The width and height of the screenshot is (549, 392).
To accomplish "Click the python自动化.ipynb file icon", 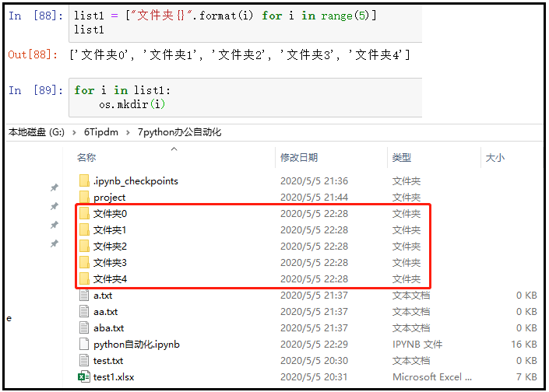I will pos(84,344).
